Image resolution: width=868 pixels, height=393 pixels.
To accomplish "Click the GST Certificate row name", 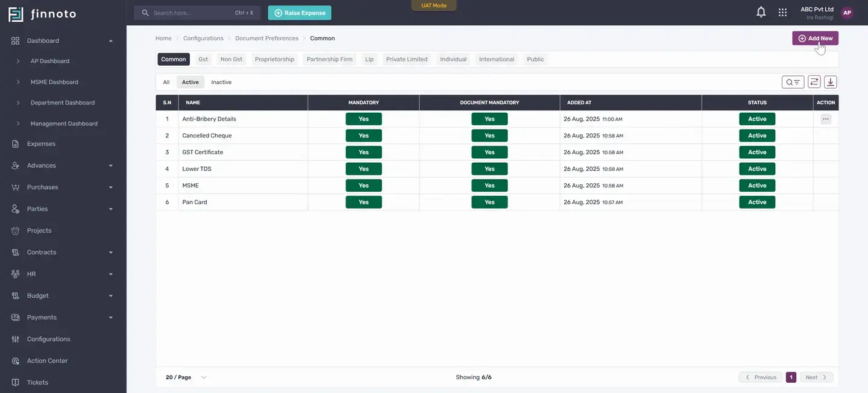I will coord(203,152).
